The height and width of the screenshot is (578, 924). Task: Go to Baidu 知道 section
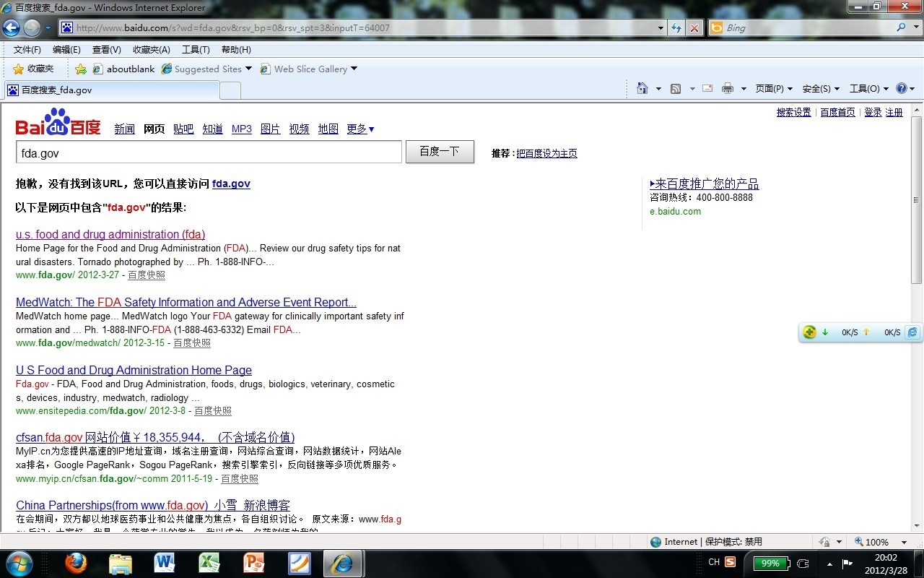212,129
